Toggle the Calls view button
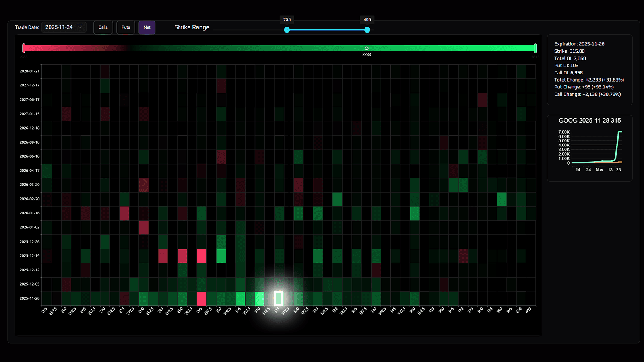Viewport: 644px width, 362px height. 103,27
